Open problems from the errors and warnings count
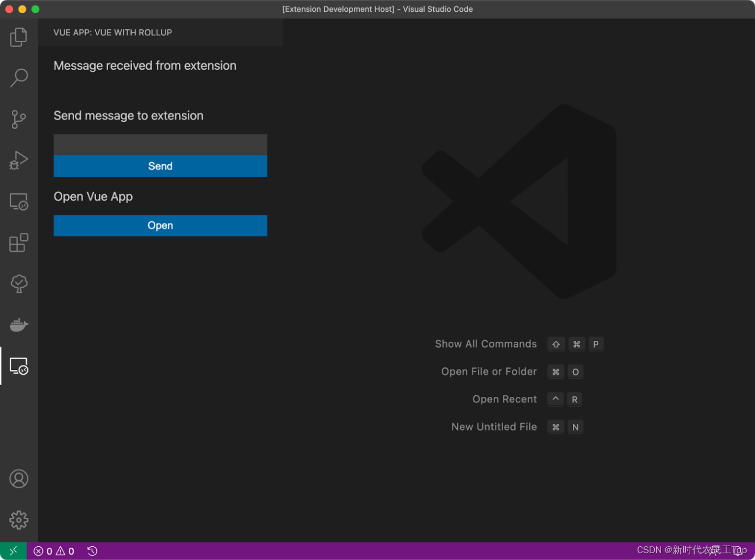The height and width of the screenshot is (560, 755). tap(54, 551)
